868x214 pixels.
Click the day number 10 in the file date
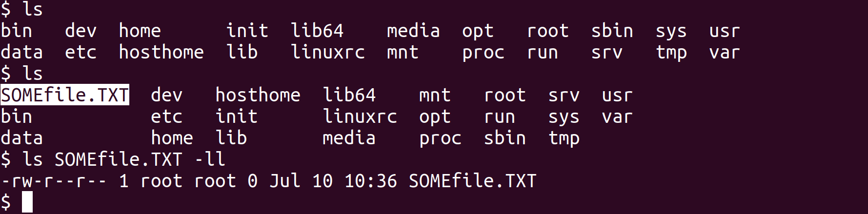pyautogui.click(x=322, y=181)
